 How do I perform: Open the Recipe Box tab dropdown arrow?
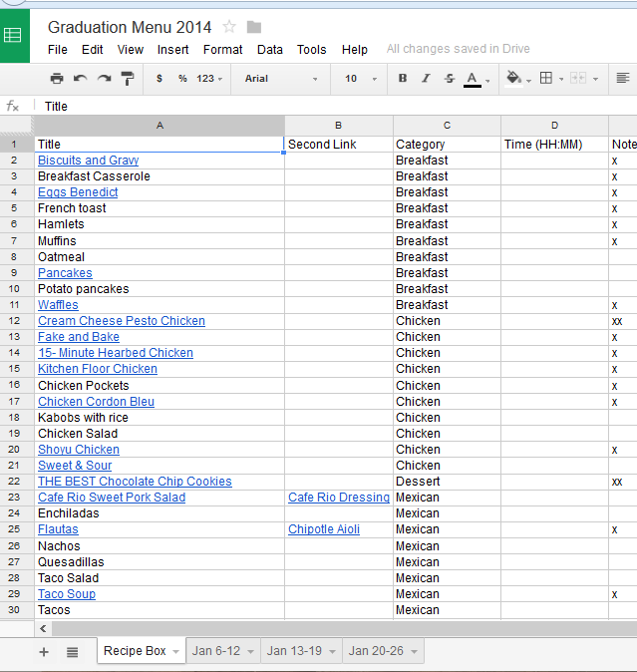point(175,652)
